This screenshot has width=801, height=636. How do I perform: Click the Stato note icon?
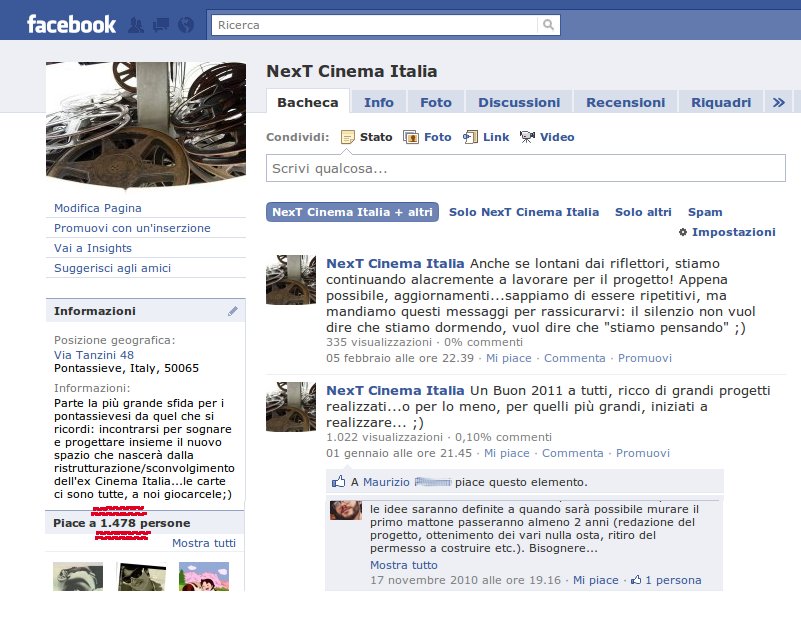[x=348, y=137]
